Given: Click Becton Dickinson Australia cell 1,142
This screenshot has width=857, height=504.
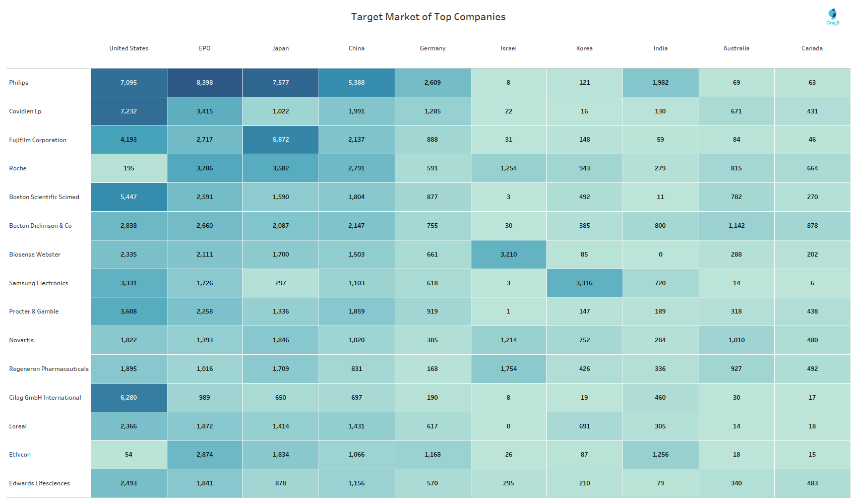Looking at the screenshot, I should tap(736, 226).
